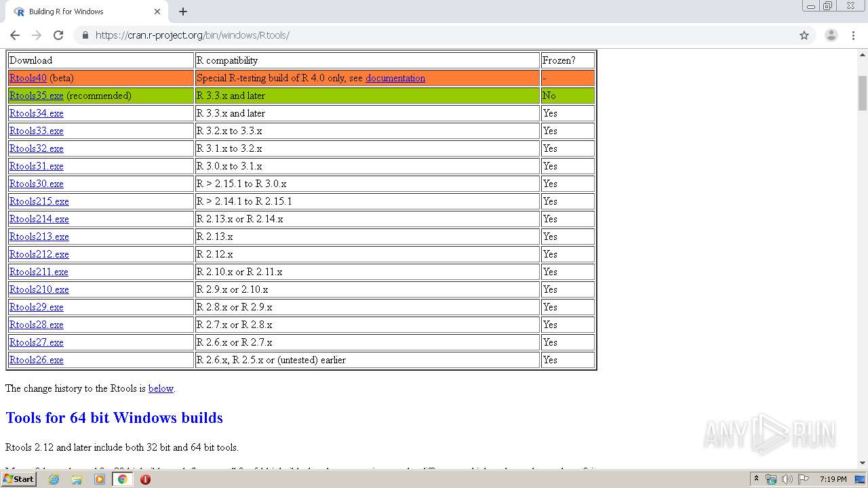Screen dimensions: 868x488
Task: Download Rtools27.exe
Action: click(37, 342)
